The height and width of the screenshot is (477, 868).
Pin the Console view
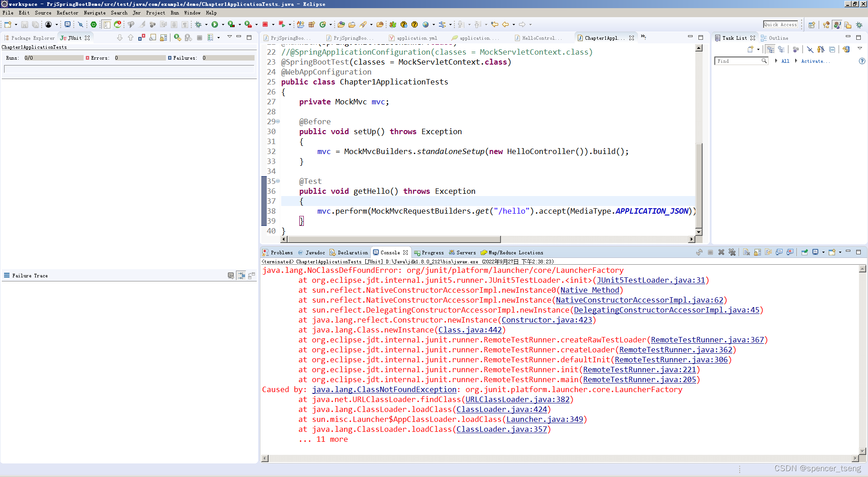pos(804,253)
